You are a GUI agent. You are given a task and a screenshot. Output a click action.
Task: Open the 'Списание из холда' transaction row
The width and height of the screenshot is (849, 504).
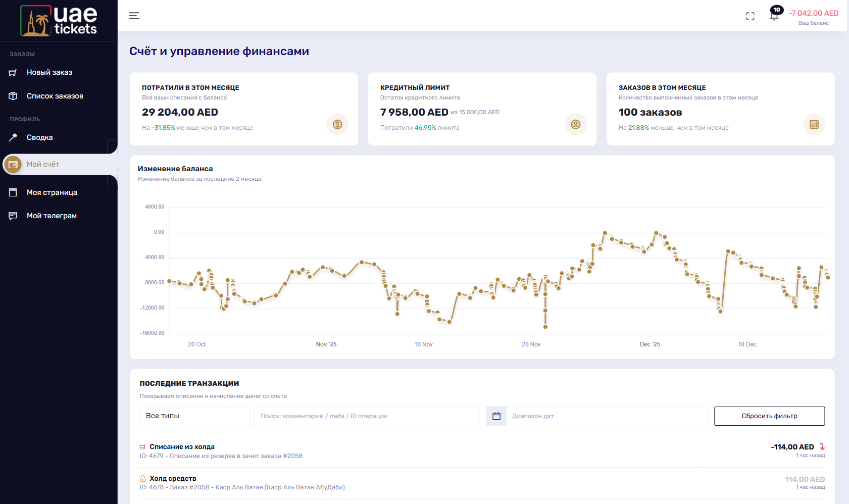[182, 446]
